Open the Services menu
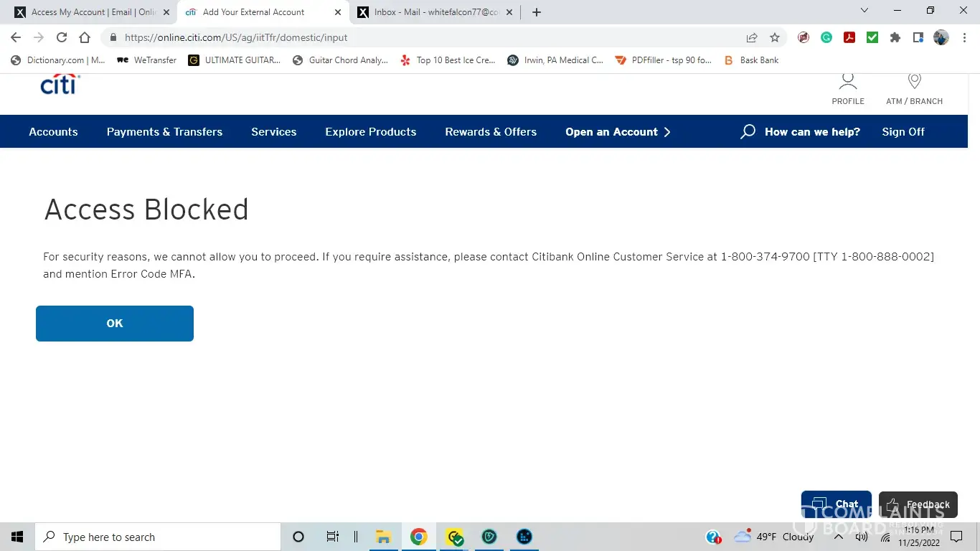 click(274, 132)
